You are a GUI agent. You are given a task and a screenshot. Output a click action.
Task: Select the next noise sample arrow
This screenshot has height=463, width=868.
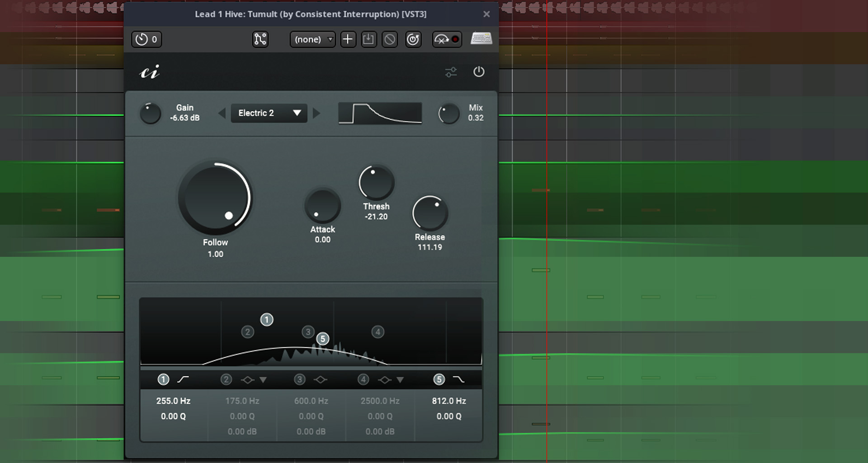click(316, 113)
